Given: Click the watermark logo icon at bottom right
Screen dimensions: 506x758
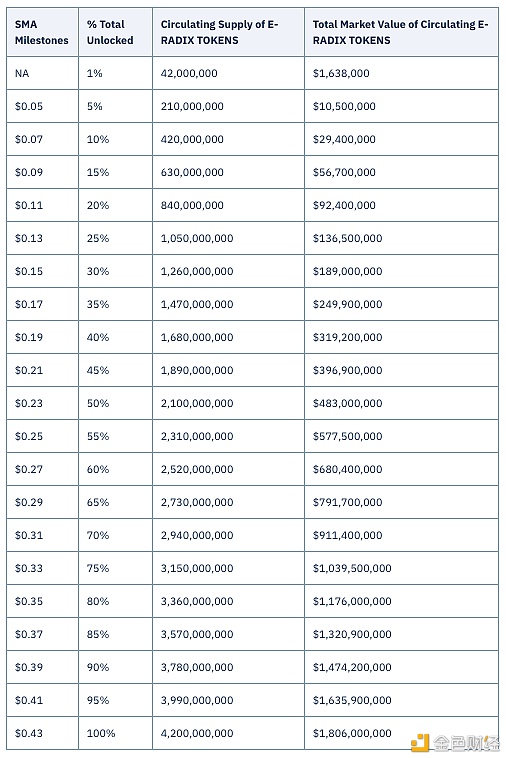Looking at the screenshot, I should tap(419, 742).
